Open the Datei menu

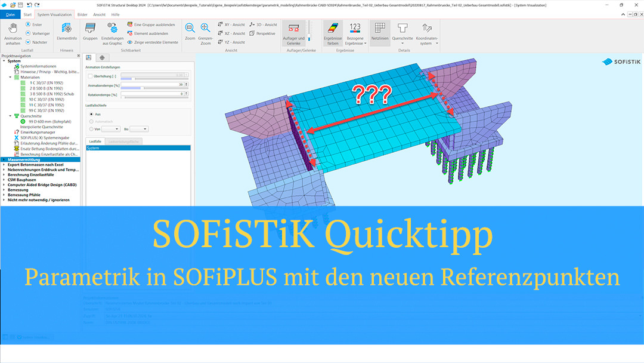click(x=10, y=14)
